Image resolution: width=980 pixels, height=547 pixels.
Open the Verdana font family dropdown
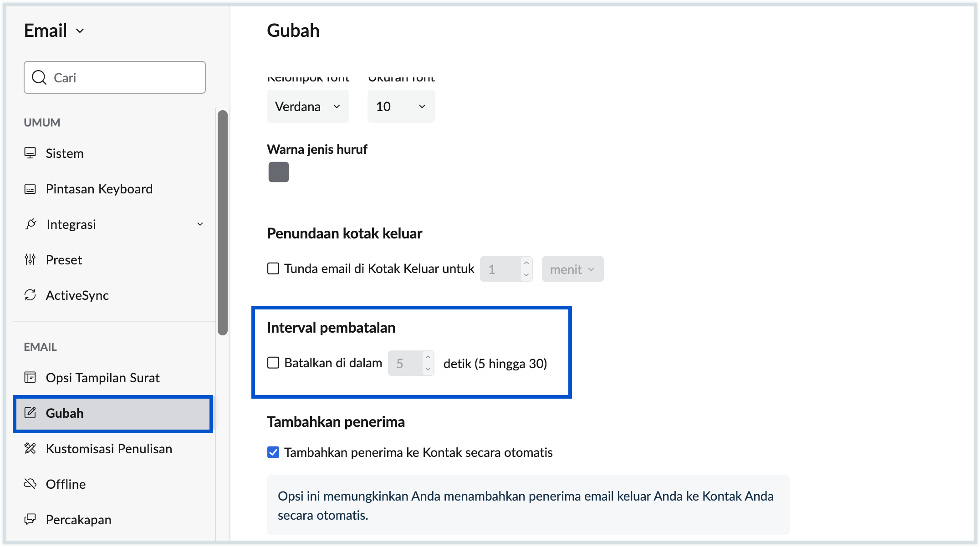click(308, 106)
